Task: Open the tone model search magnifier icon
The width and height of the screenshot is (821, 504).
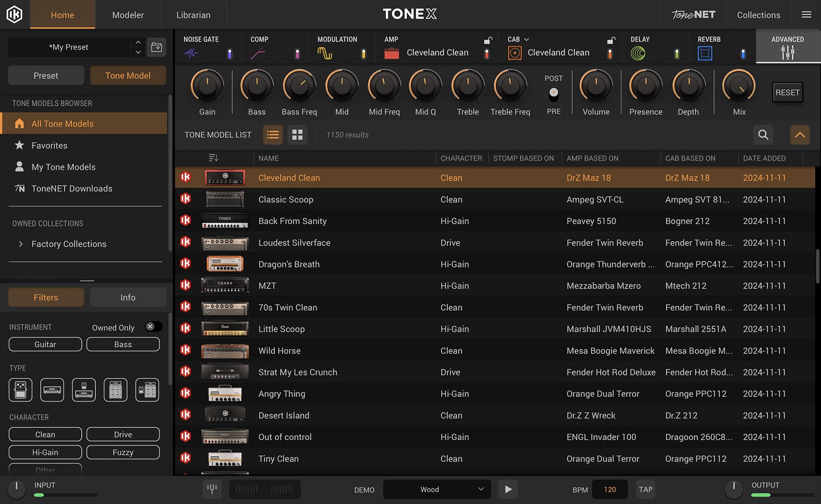Action: (763, 135)
